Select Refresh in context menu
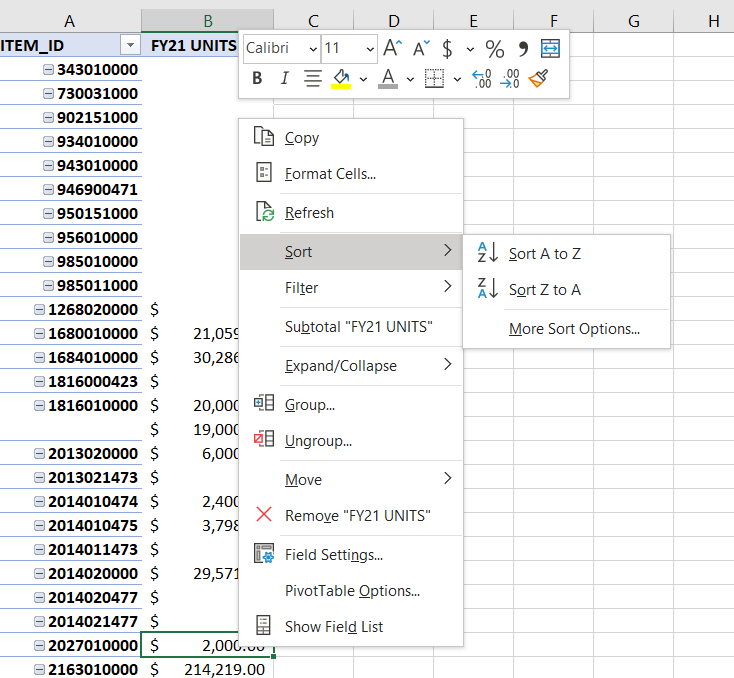 point(351,213)
